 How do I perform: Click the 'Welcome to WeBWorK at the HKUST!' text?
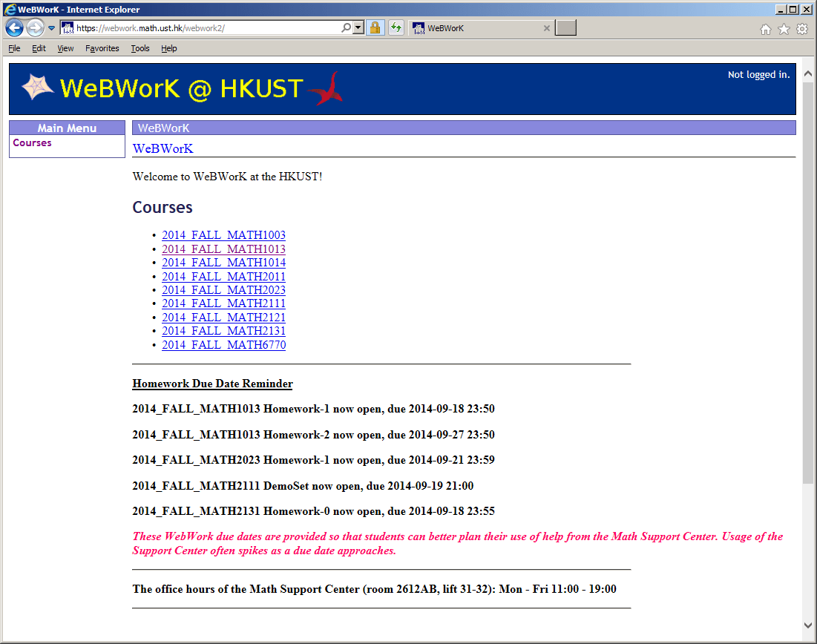coord(227,177)
